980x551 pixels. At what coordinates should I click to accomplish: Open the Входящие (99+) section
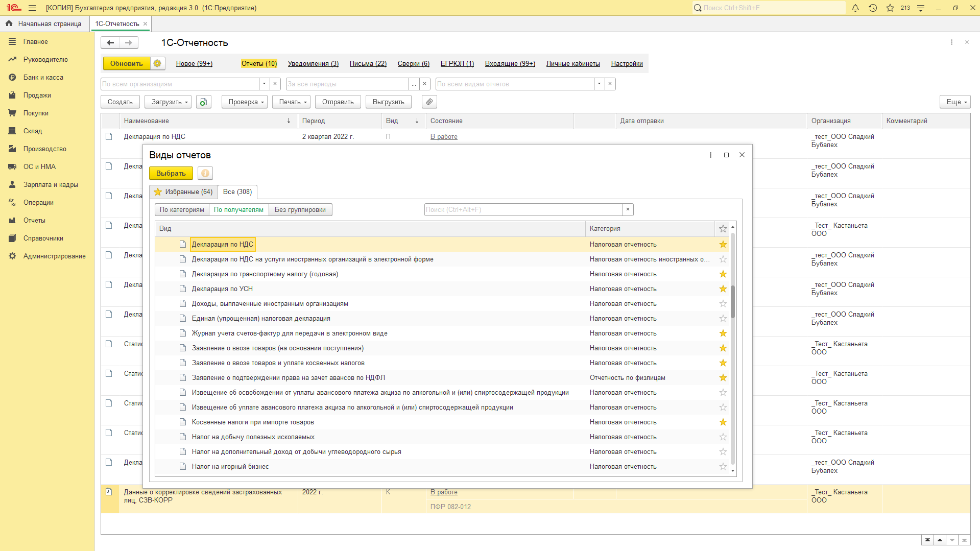[510, 63]
